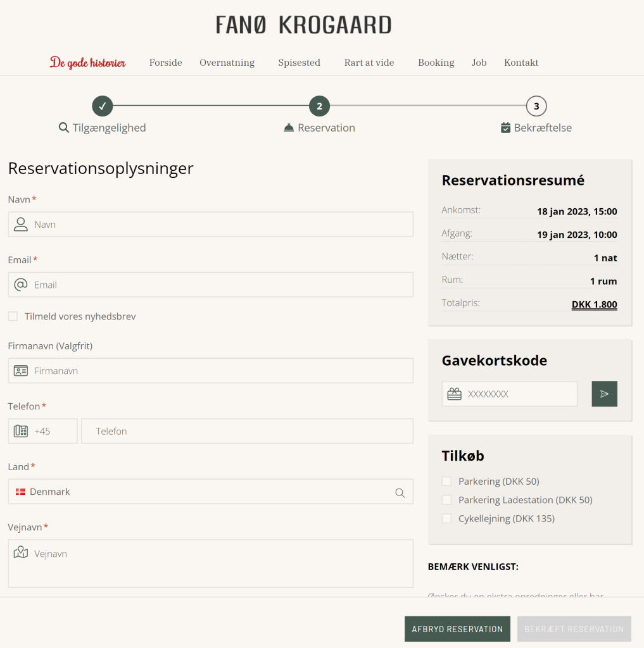Click the phone icon beside +45
This screenshot has width=644, height=648.
21,431
